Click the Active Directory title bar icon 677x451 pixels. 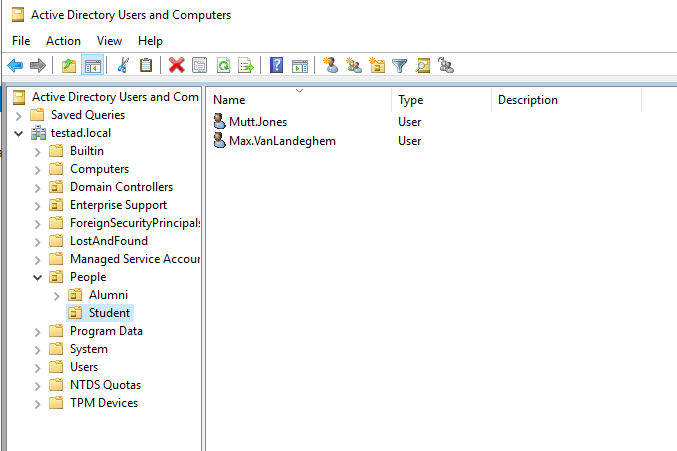[18, 15]
